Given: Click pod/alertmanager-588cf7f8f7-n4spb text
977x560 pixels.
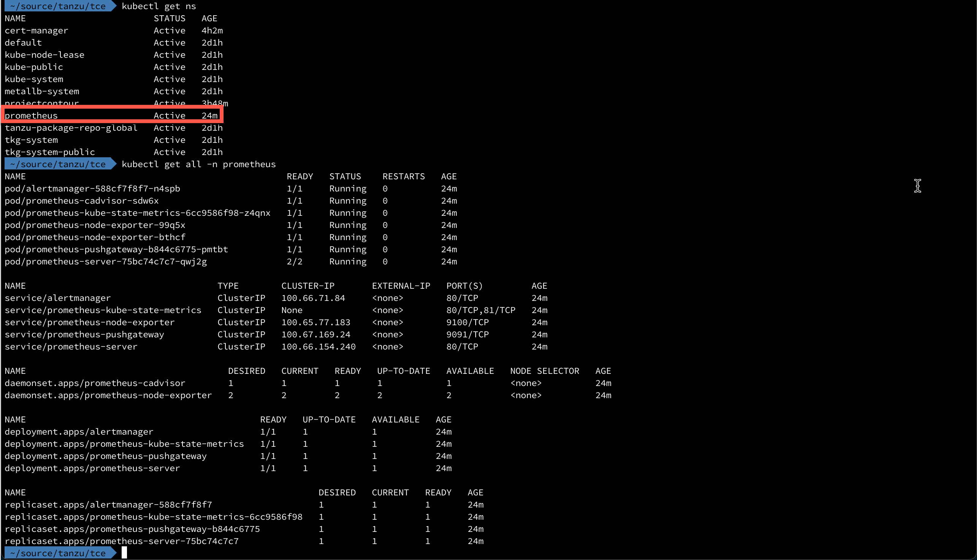Looking at the screenshot, I should 92,188.
